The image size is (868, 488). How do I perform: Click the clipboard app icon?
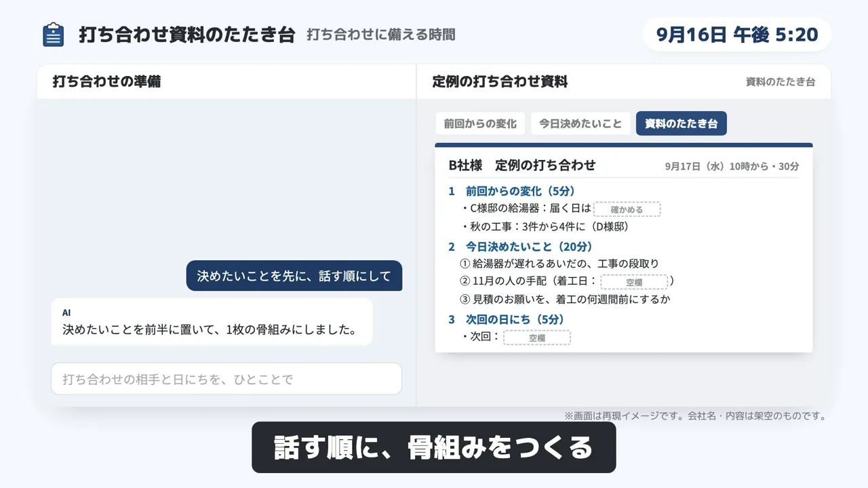[53, 35]
